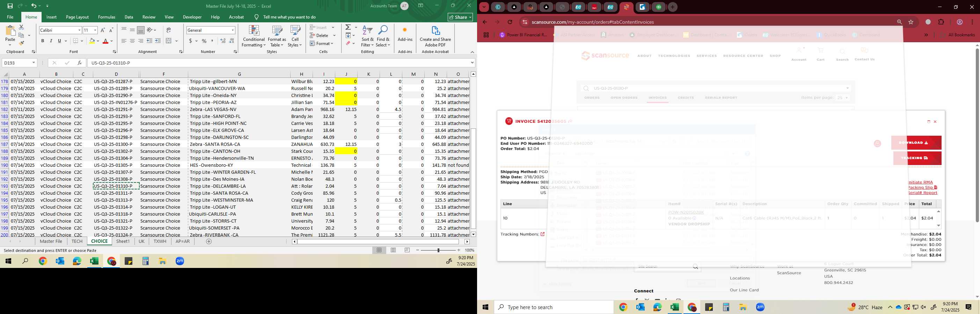Click Tell me what you want to do

click(289, 17)
